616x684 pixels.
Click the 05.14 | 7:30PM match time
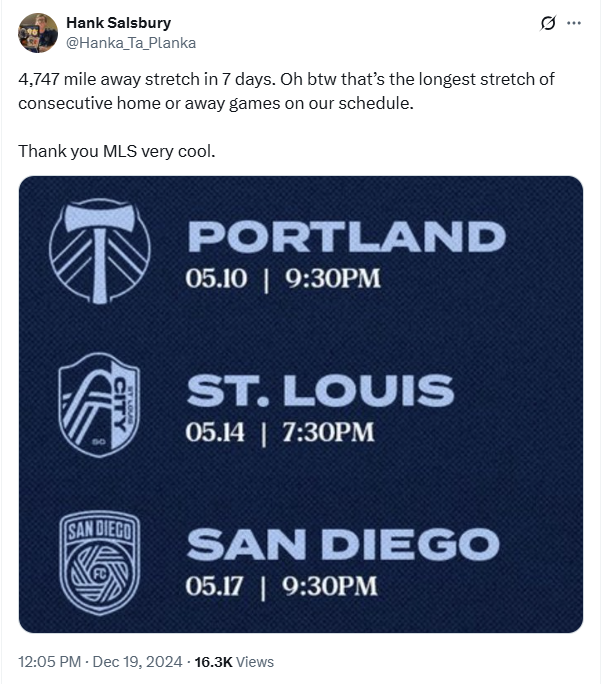tap(280, 432)
